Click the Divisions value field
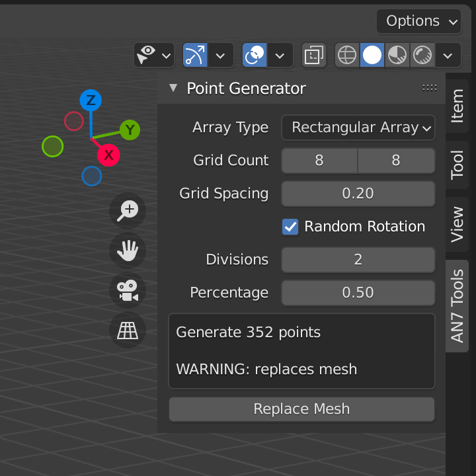 [358, 260]
